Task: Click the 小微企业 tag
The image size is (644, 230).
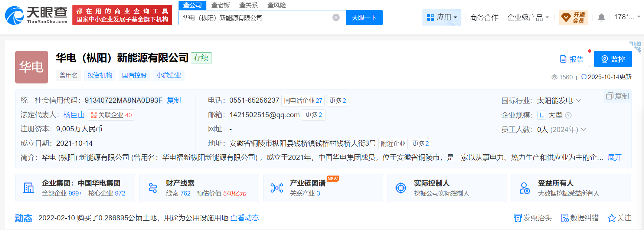Action: 169,75
